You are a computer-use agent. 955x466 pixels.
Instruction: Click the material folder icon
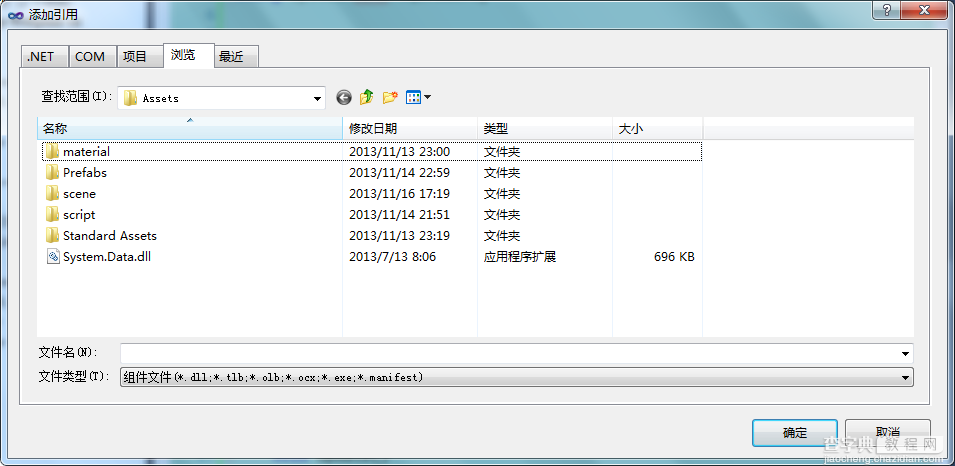52,152
